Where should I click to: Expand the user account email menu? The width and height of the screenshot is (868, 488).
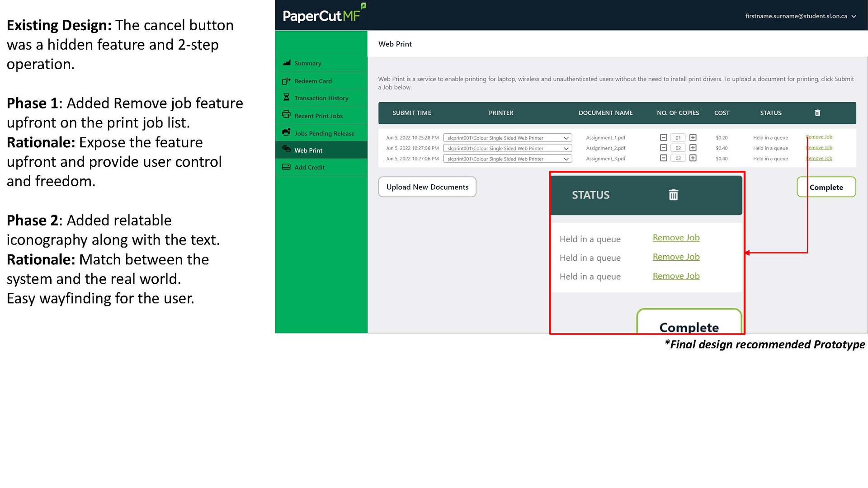point(800,16)
